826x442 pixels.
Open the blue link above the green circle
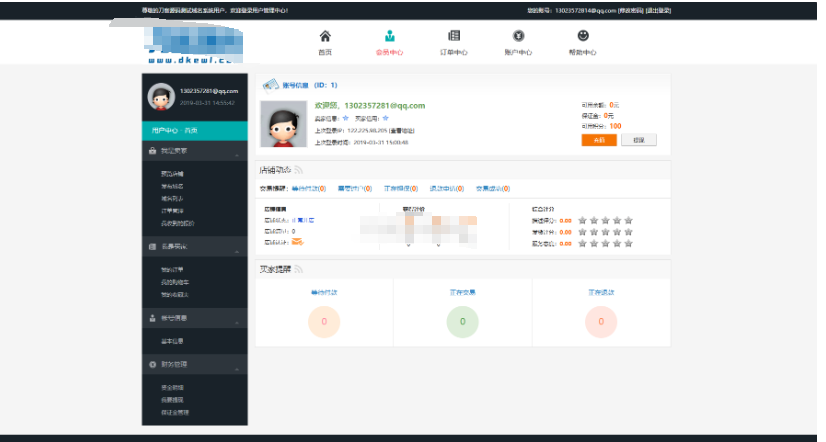(x=463, y=292)
